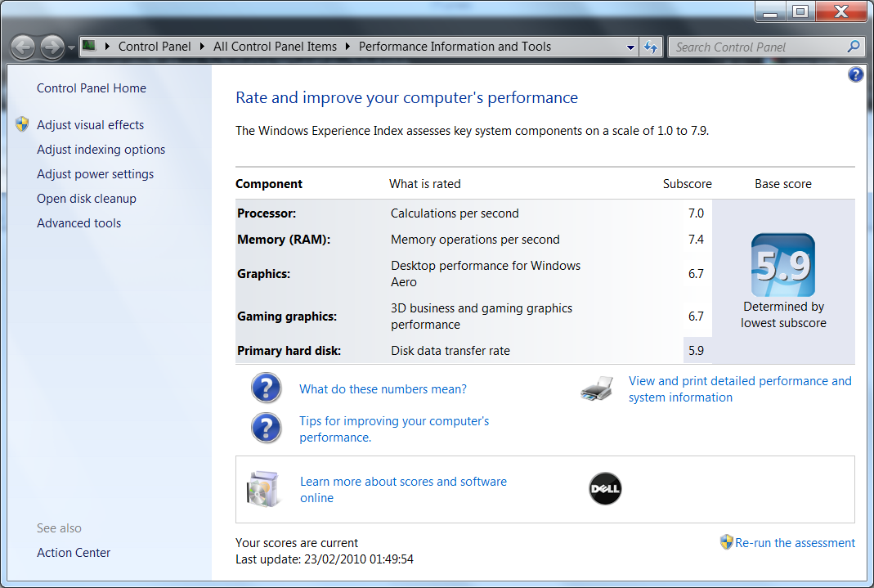Select All Control Panel Items breadcrumb
874x588 pixels.
click(275, 47)
